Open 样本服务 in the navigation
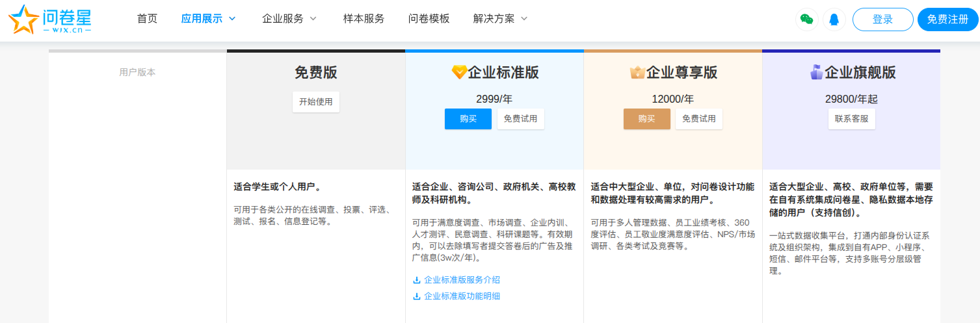Screen dimensions: 980x323 click(364, 19)
